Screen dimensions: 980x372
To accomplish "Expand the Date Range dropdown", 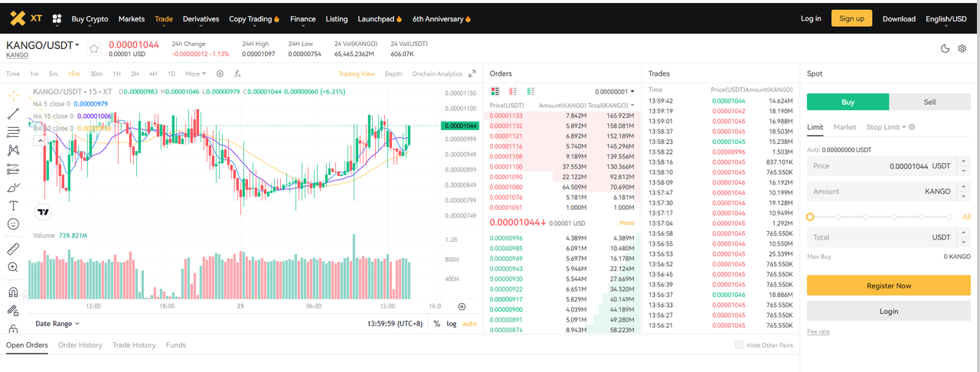I will 57,324.
